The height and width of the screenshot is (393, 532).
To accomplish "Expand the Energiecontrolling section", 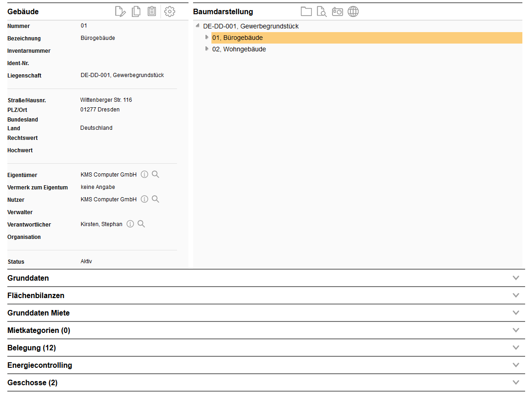I will tap(516, 365).
